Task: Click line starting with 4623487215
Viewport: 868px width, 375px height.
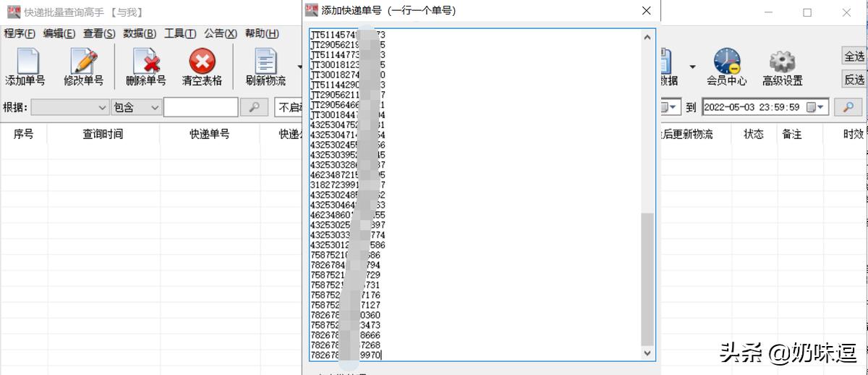Action: [x=348, y=175]
